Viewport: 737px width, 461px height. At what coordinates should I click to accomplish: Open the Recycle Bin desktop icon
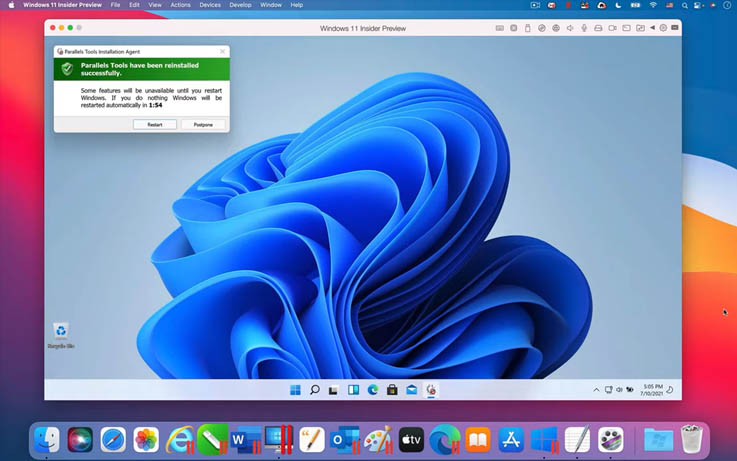coord(61,336)
